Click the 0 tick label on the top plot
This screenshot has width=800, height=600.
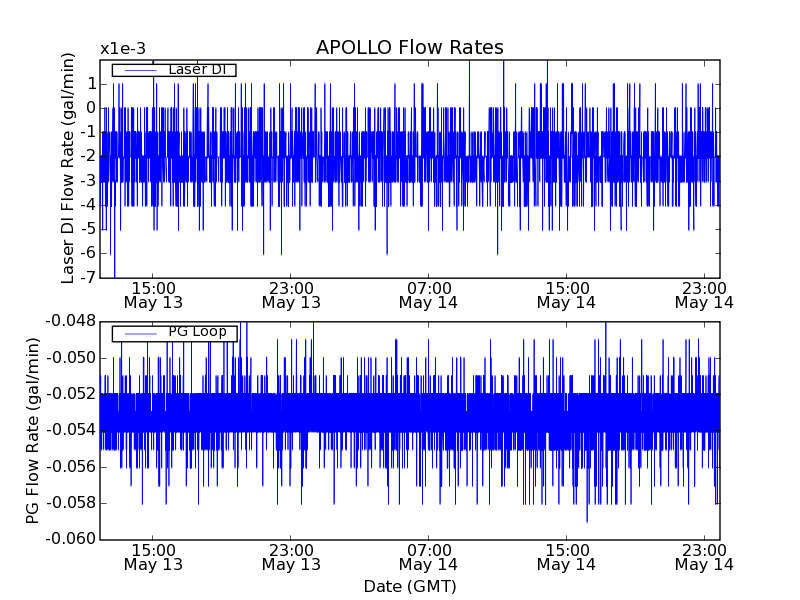point(90,107)
